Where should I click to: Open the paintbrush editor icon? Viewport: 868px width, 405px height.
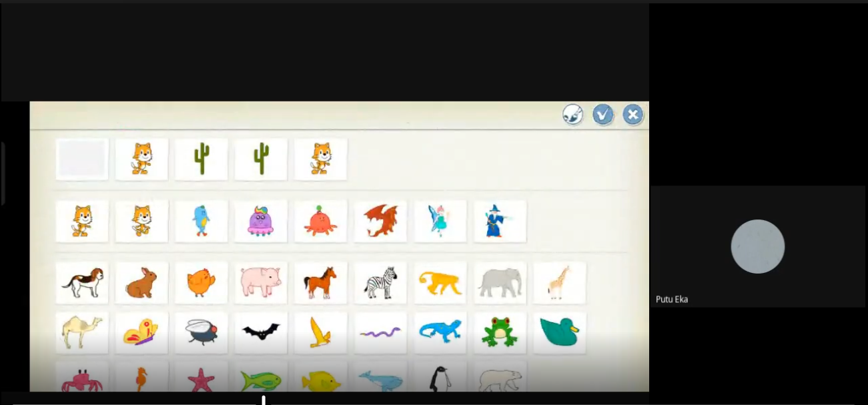pos(572,115)
